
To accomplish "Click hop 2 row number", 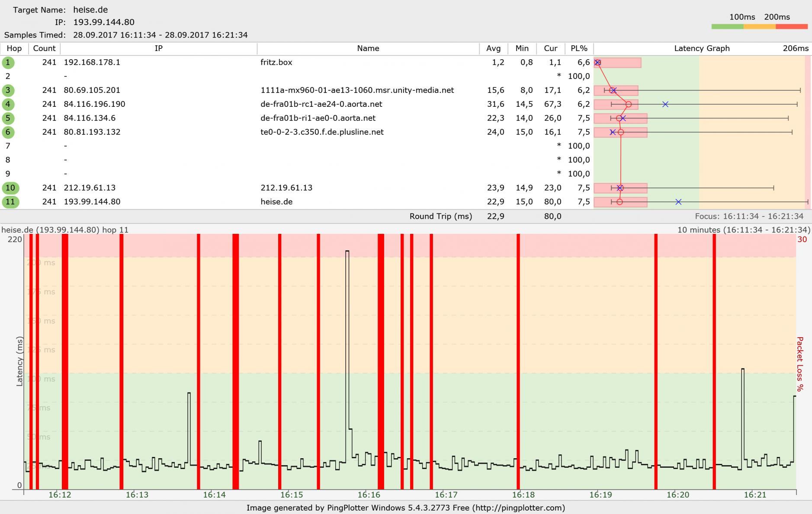I will [x=8, y=76].
